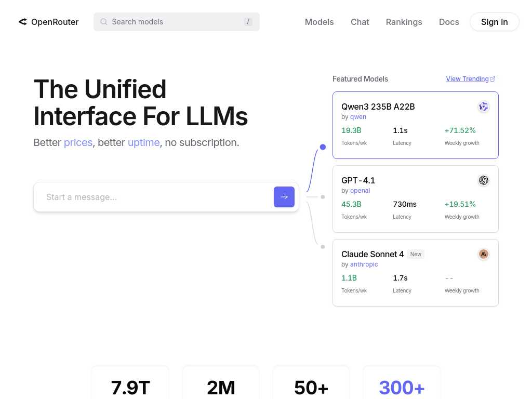
Task: Open the Chat page
Action: click(x=360, y=22)
